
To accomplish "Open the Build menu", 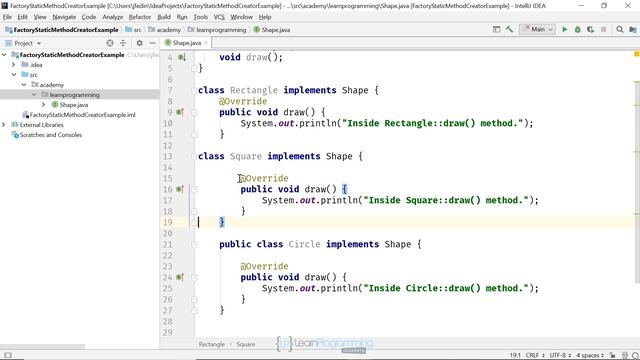I will tap(164, 17).
